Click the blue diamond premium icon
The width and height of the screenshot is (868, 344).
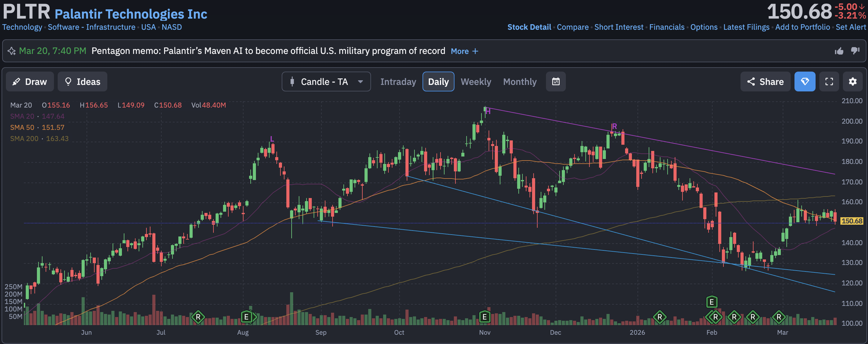805,82
